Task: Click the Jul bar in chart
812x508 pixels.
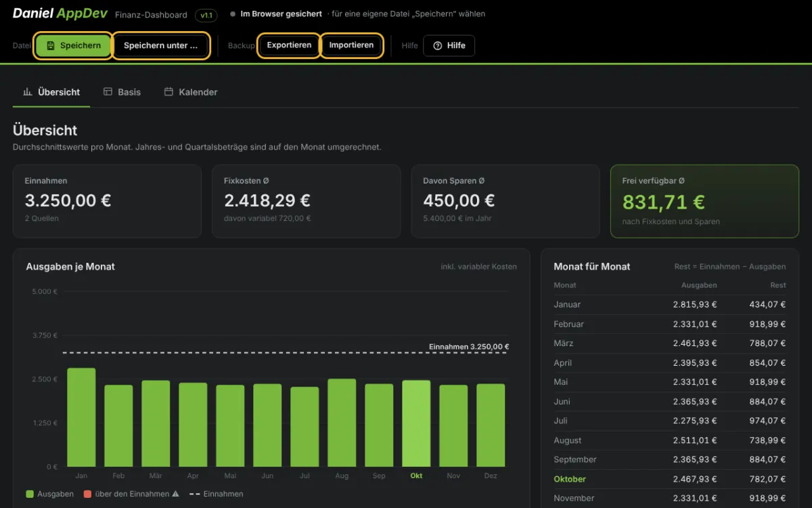Action: 304,427
